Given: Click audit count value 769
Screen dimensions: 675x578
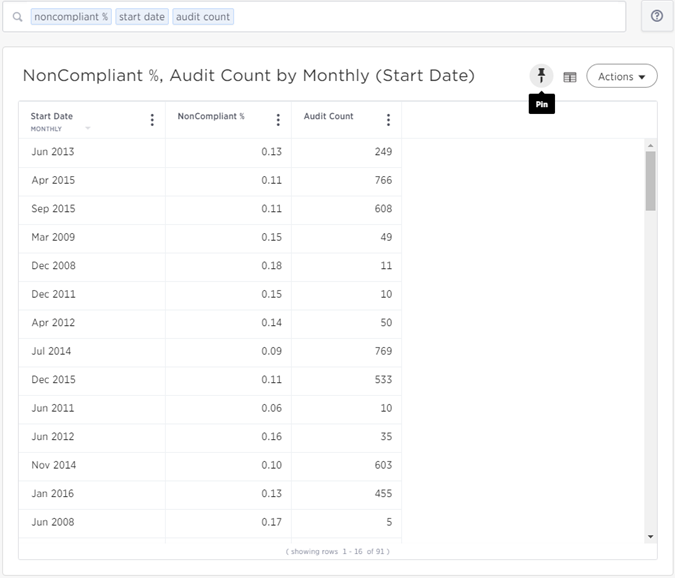Looking at the screenshot, I should click(x=383, y=351).
